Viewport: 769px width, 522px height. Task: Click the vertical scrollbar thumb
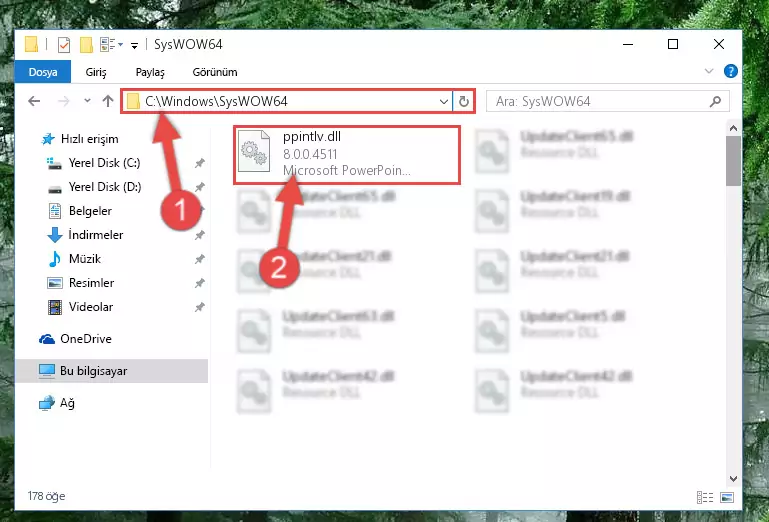pyautogui.click(x=733, y=161)
